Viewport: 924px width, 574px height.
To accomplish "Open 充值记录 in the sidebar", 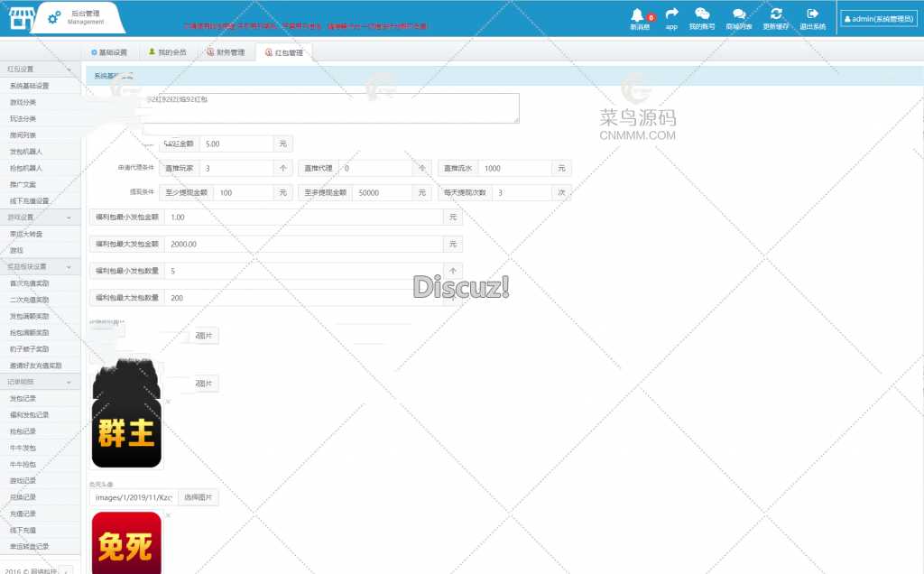I will [x=23, y=514].
